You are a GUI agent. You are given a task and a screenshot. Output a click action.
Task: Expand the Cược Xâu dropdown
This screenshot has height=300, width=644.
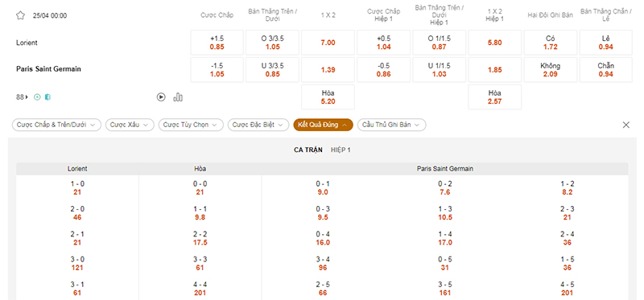tap(130, 125)
